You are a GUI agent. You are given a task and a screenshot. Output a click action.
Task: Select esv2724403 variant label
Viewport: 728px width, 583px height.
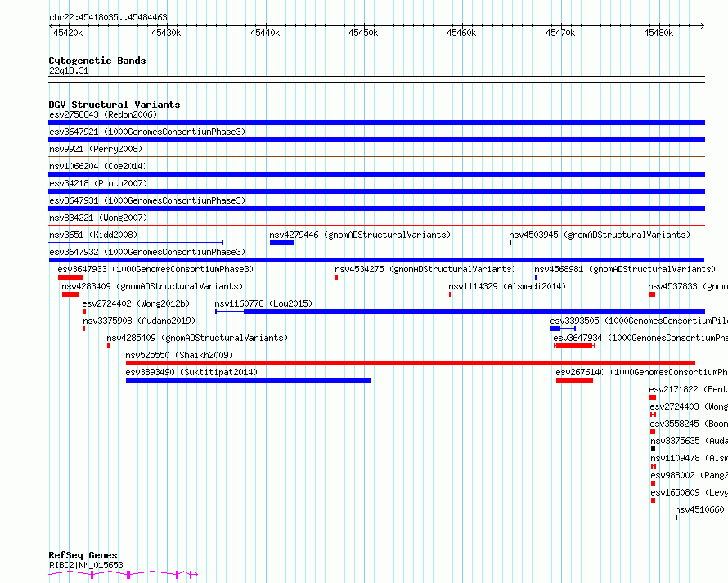[689, 406]
